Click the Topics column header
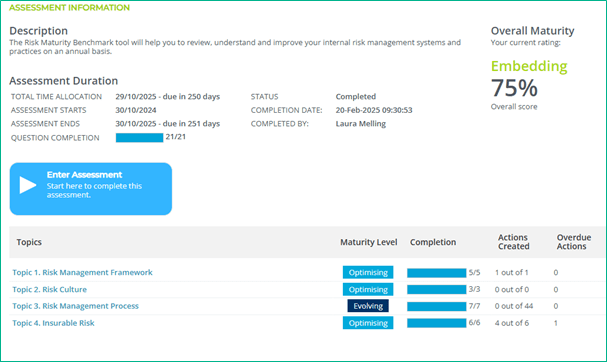Image resolution: width=607 pixels, height=362 pixels. pos(29,242)
